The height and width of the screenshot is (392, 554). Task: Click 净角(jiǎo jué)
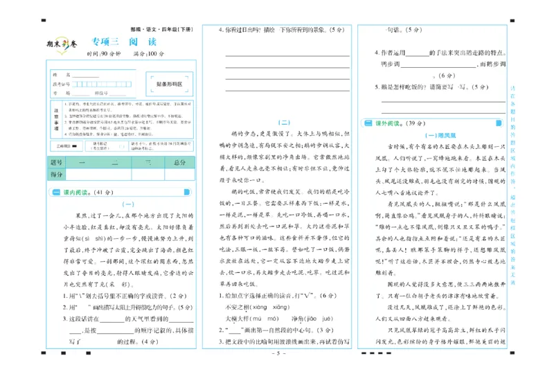tap(312, 319)
